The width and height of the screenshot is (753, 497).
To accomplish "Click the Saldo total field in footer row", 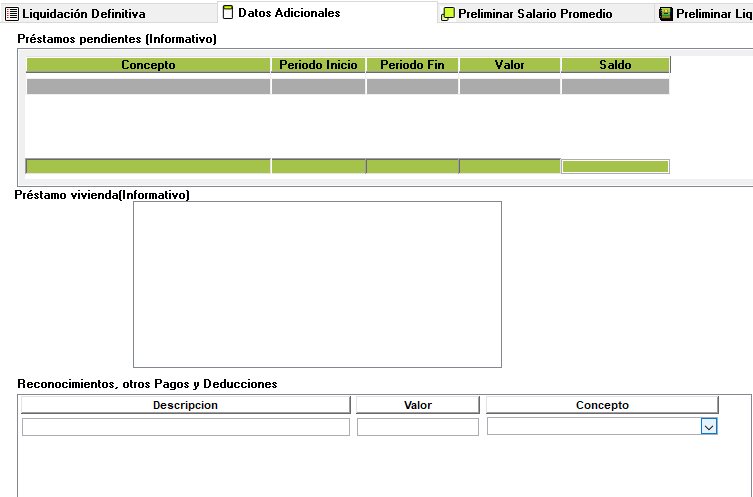I will [x=615, y=166].
